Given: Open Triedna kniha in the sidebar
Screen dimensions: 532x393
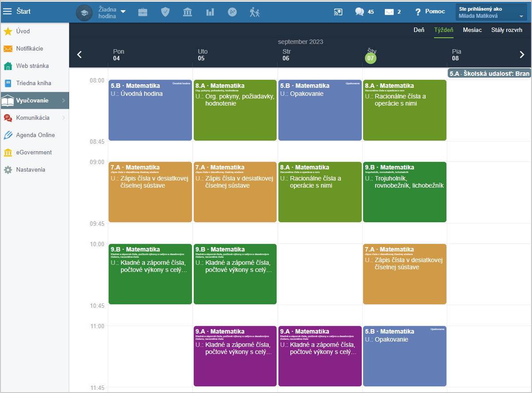Looking at the screenshot, I should [x=34, y=83].
